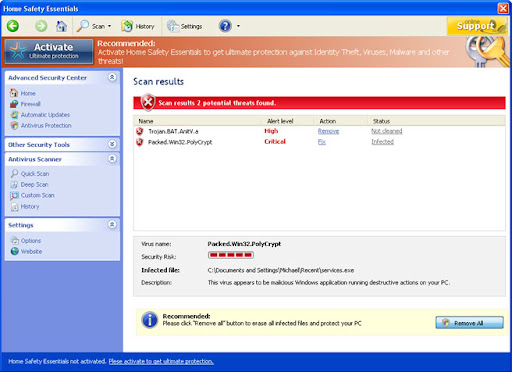Click the infected file path services.exe
Image resolution: width=512 pixels, height=372 pixels.
click(x=281, y=270)
